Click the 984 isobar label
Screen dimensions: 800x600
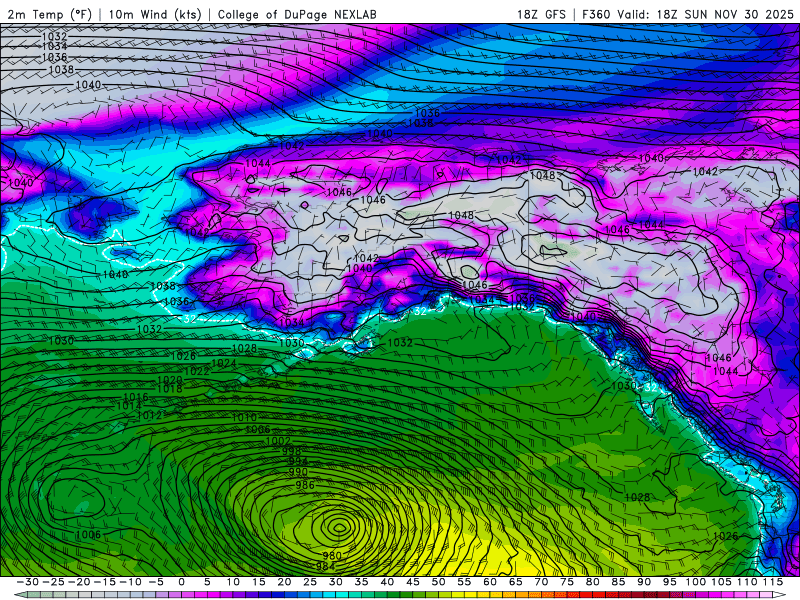coord(326,566)
